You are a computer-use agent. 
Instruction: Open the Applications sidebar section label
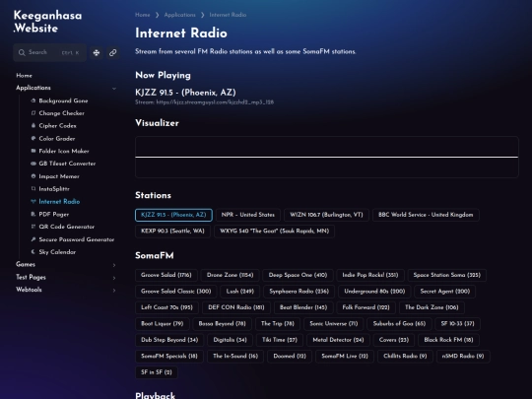point(33,88)
